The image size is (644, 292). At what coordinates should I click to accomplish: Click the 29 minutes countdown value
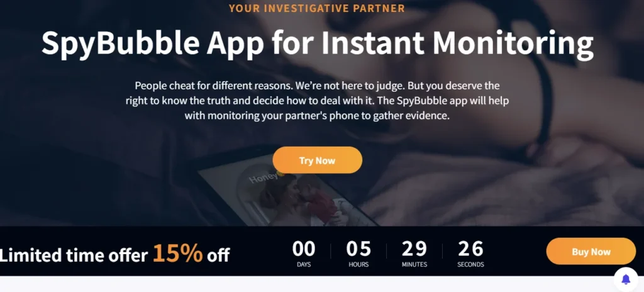(414, 249)
